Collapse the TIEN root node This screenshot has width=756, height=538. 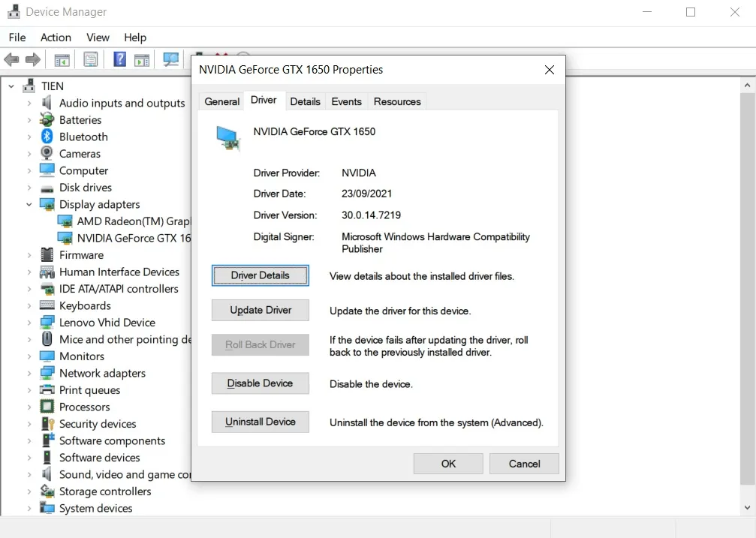[x=11, y=86]
